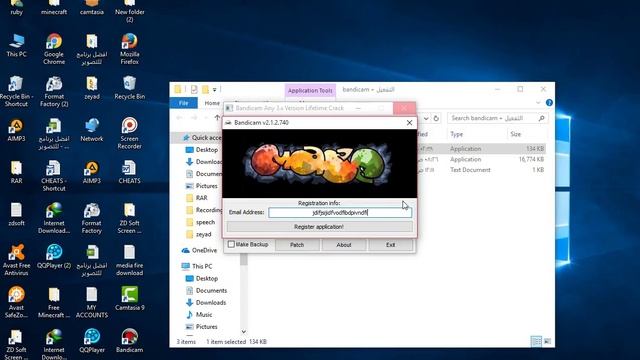Open Recycle Bin - Shortcut desktop icon
640x360 pixels.
[16, 91]
